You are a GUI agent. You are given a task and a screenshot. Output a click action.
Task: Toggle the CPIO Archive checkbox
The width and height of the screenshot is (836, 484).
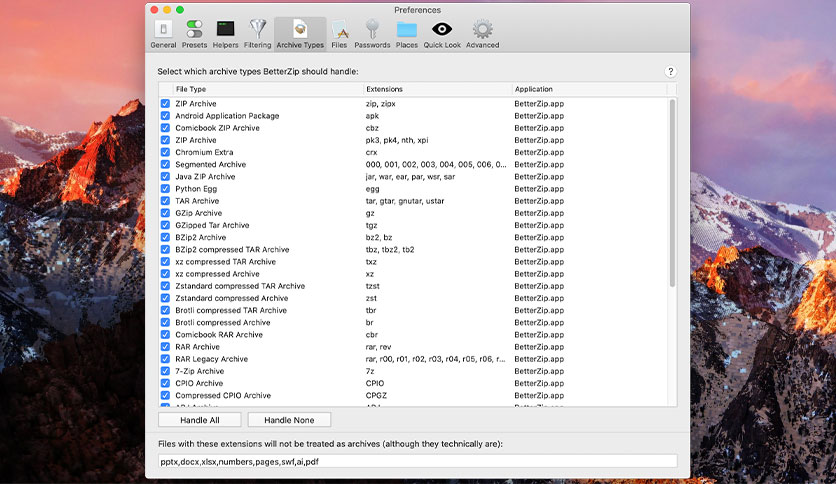165,383
